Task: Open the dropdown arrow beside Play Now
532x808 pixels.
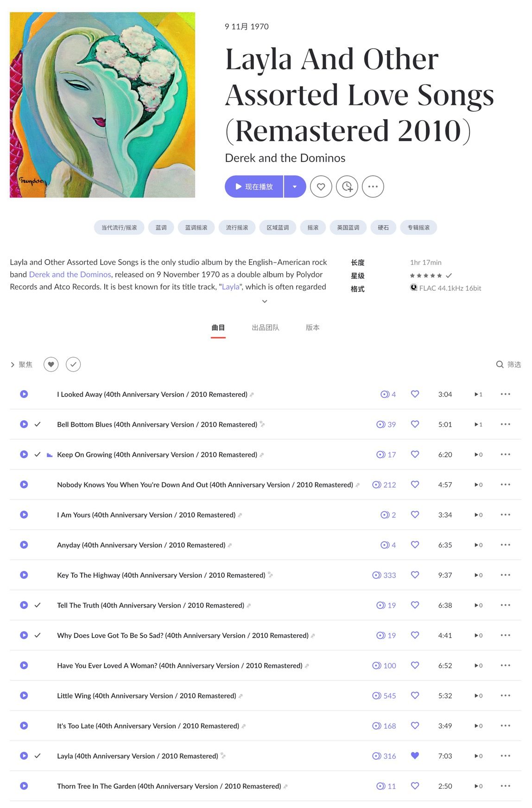Action: click(295, 187)
